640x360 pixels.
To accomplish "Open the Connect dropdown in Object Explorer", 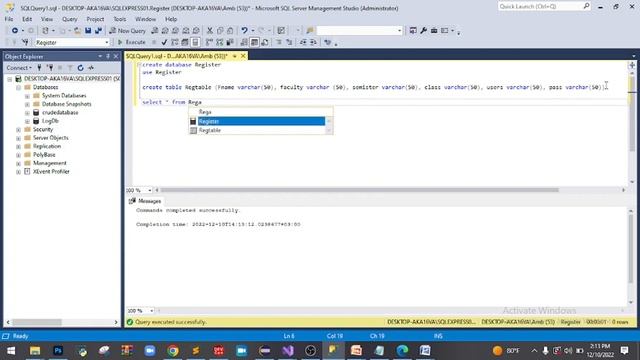I will click(x=19, y=68).
